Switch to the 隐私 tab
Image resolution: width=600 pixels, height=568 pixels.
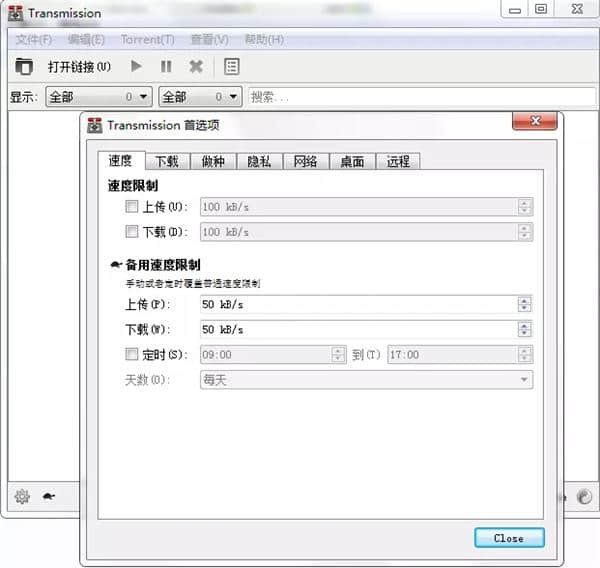[259, 161]
